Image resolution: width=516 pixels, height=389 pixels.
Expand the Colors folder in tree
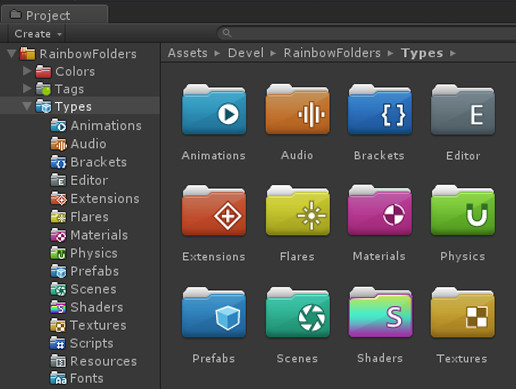click(27, 71)
